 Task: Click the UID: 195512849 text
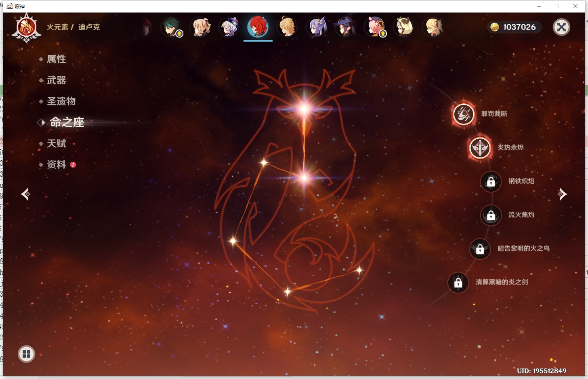pos(542,371)
